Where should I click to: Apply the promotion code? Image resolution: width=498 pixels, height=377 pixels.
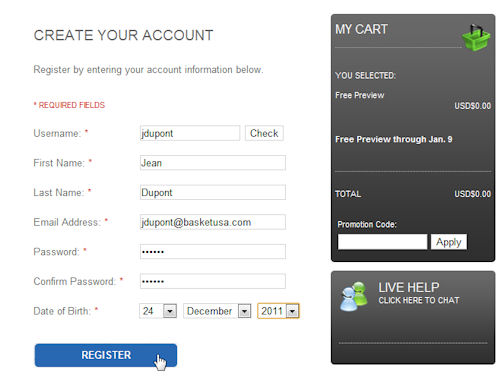point(449,242)
